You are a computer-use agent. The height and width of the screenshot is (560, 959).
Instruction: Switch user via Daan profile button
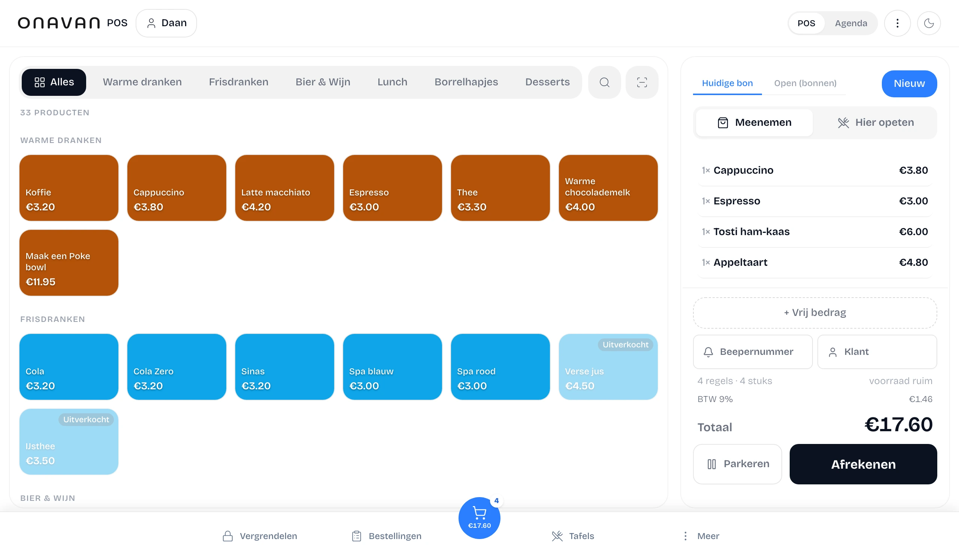click(x=166, y=23)
